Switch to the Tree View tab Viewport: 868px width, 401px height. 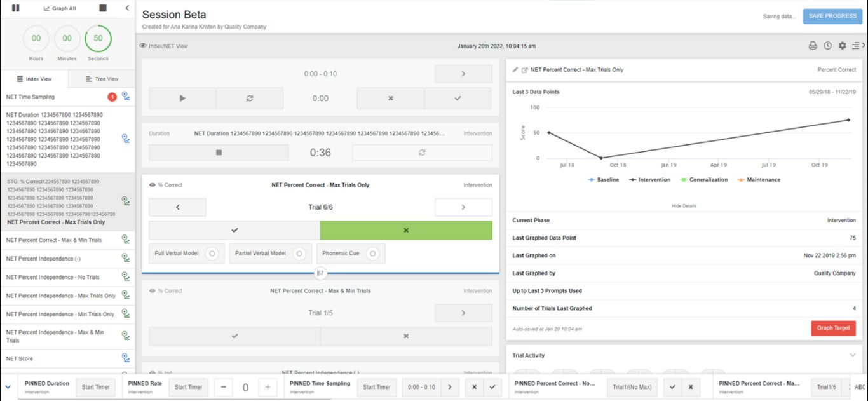pos(102,79)
